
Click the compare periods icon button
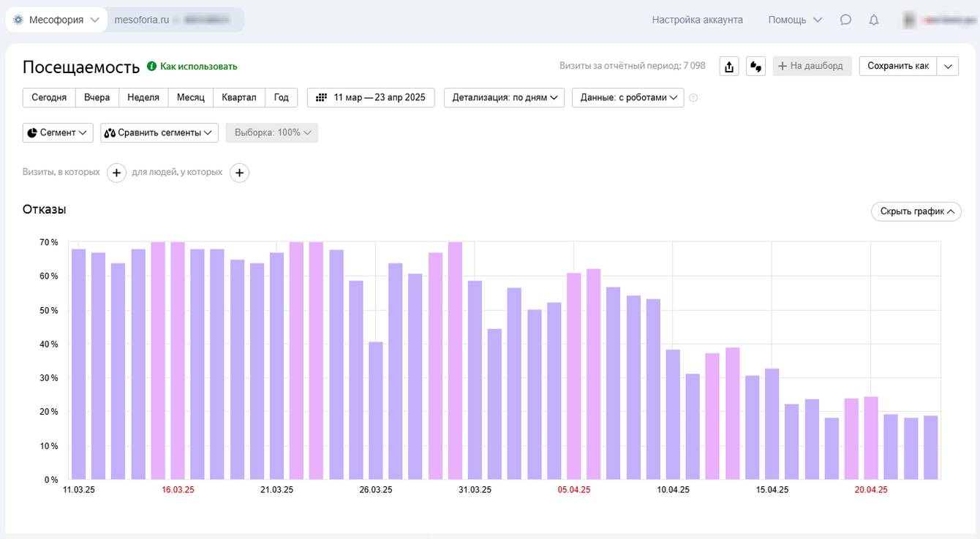click(x=755, y=66)
